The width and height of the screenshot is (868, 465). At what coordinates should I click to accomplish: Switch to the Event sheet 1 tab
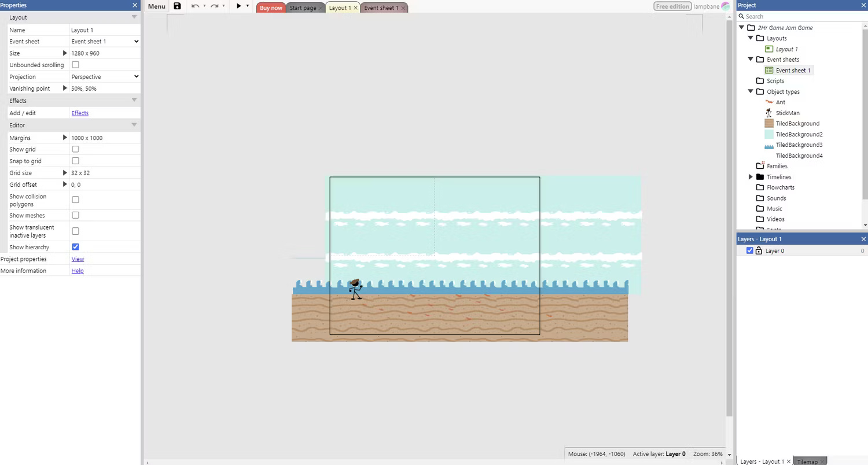click(x=381, y=8)
